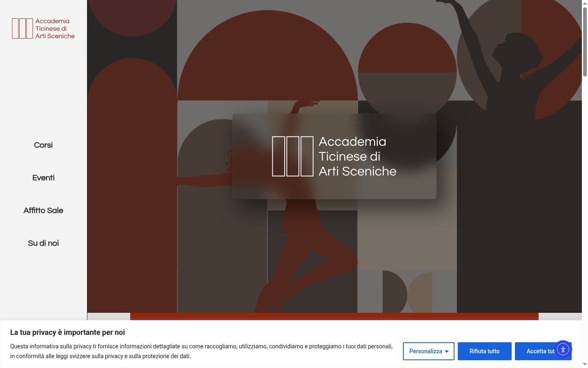
Task: Navigate to Su di noi
Action: coord(43,243)
